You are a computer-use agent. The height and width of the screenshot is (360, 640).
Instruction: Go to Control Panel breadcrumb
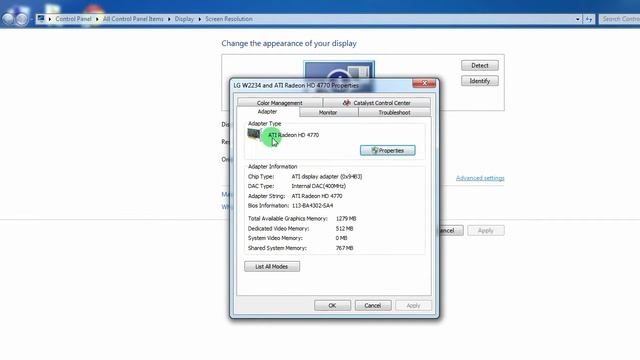(73, 19)
